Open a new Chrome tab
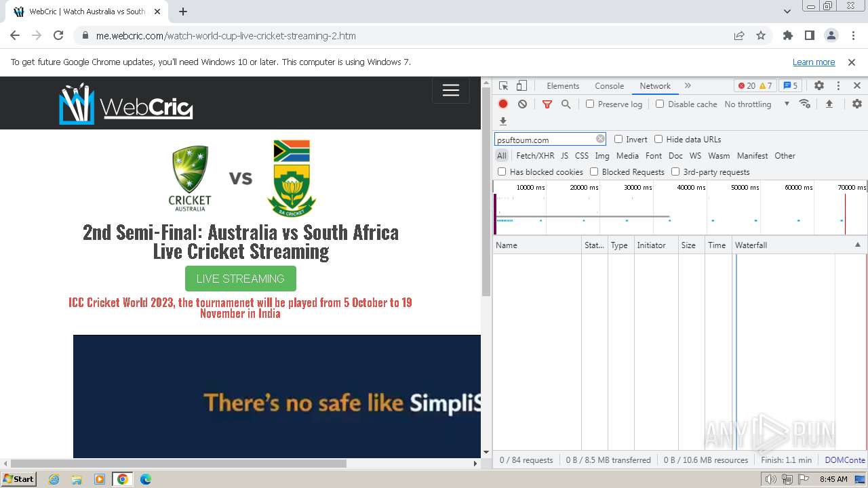 183,12
